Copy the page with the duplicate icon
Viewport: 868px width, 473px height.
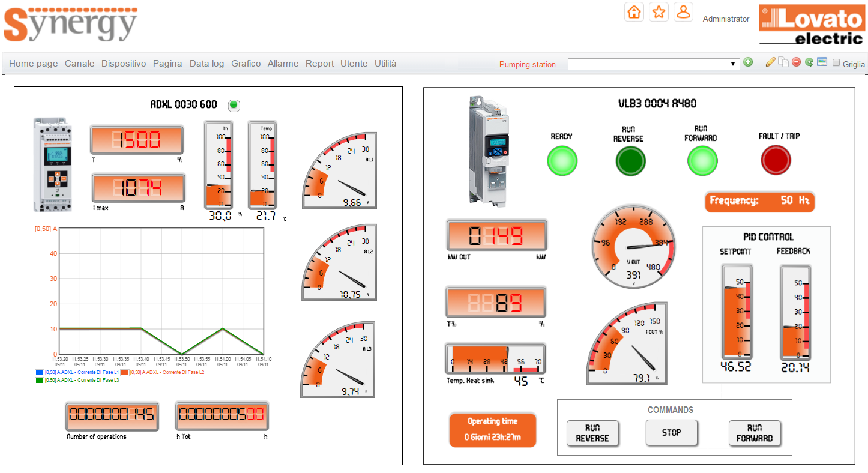point(783,62)
